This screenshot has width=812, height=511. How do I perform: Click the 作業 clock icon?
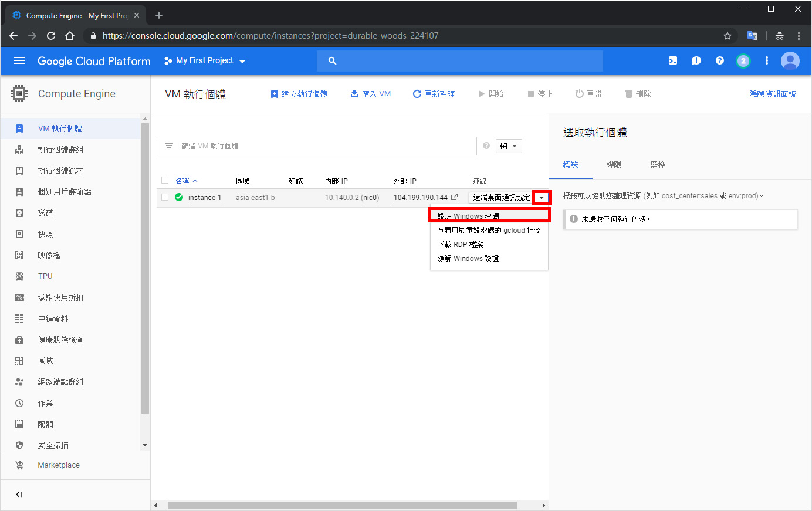(19, 403)
